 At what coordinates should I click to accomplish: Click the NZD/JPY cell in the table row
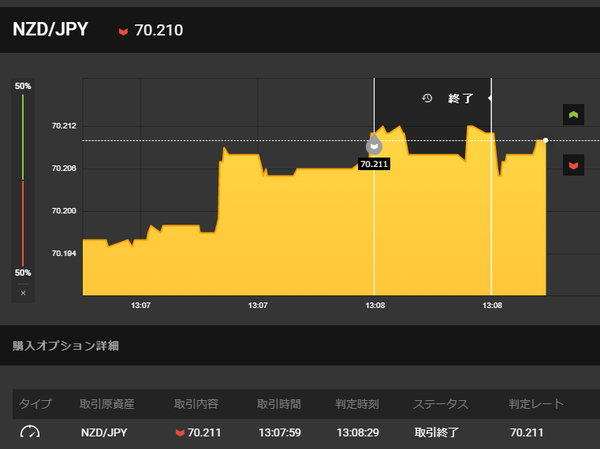pyautogui.click(x=104, y=433)
